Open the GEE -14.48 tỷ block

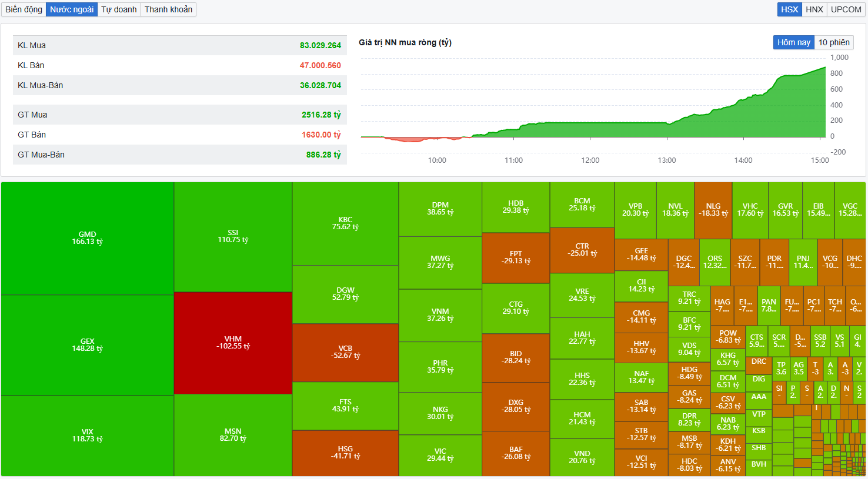click(x=641, y=254)
